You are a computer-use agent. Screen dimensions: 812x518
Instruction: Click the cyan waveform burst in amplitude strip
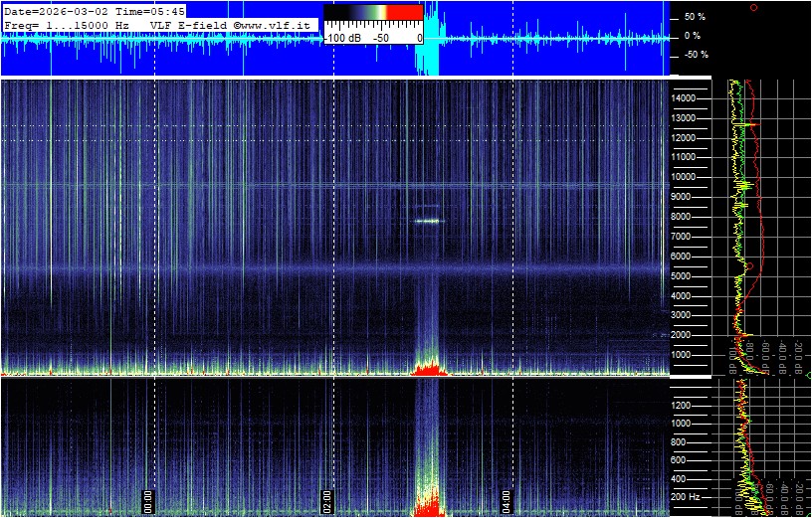pos(427,38)
